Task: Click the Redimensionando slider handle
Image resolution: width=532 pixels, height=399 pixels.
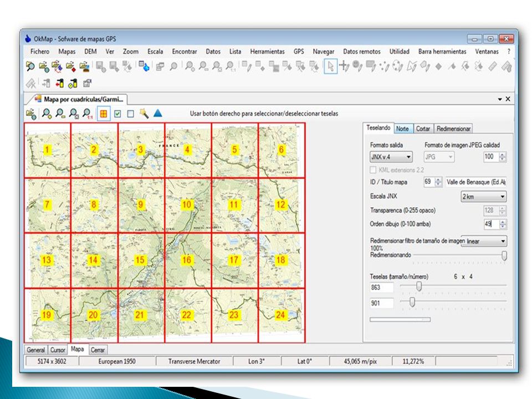Action: (x=504, y=255)
